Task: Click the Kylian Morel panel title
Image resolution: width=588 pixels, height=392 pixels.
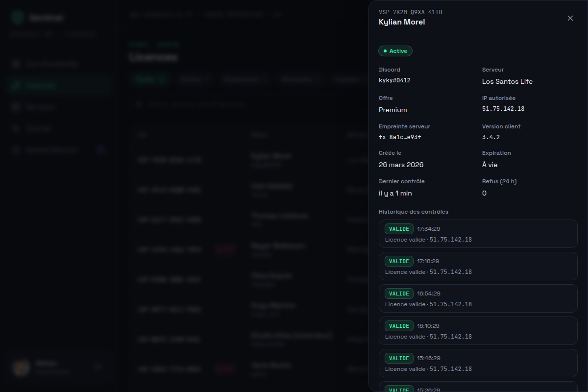Action: coord(402,22)
